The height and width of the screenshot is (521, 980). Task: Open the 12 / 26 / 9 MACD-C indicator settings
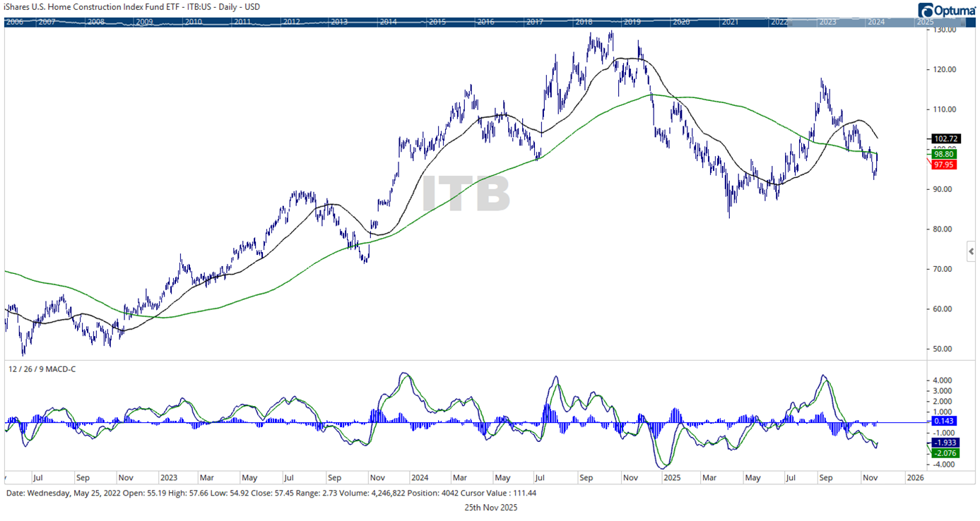pyautogui.click(x=41, y=369)
